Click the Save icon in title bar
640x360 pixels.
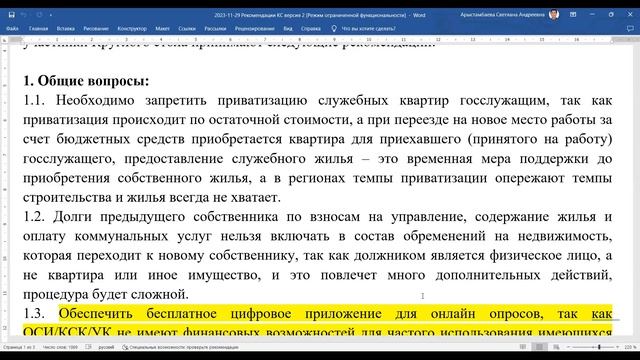point(11,15)
